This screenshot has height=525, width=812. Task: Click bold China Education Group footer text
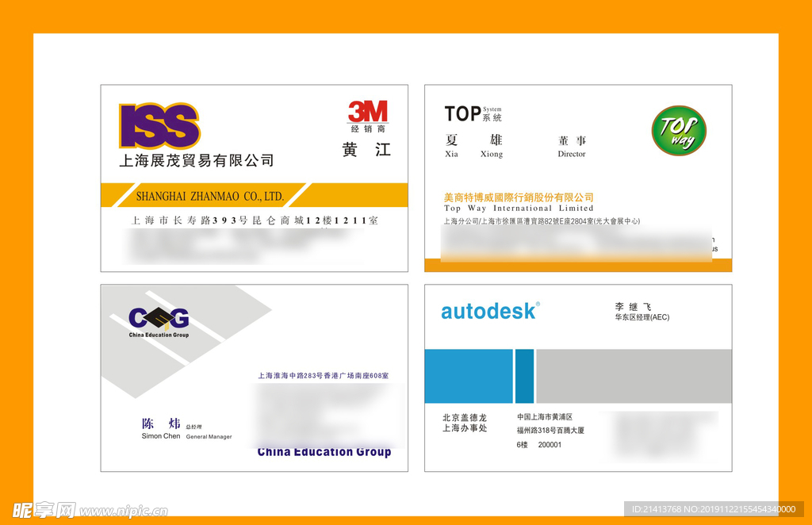tap(324, 451)
